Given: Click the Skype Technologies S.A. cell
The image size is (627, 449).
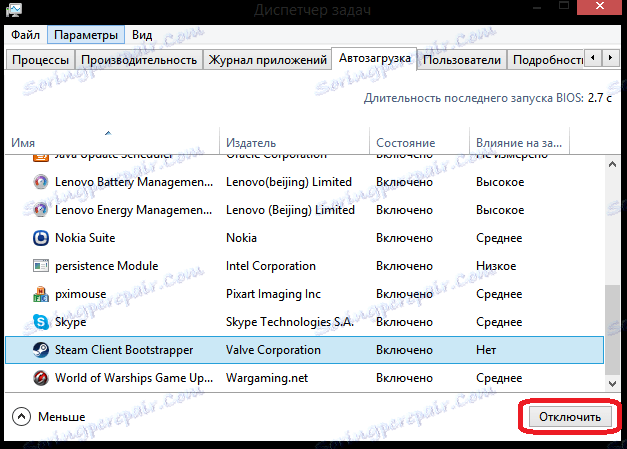Looking at the screenshot, I should pos(290,322).
